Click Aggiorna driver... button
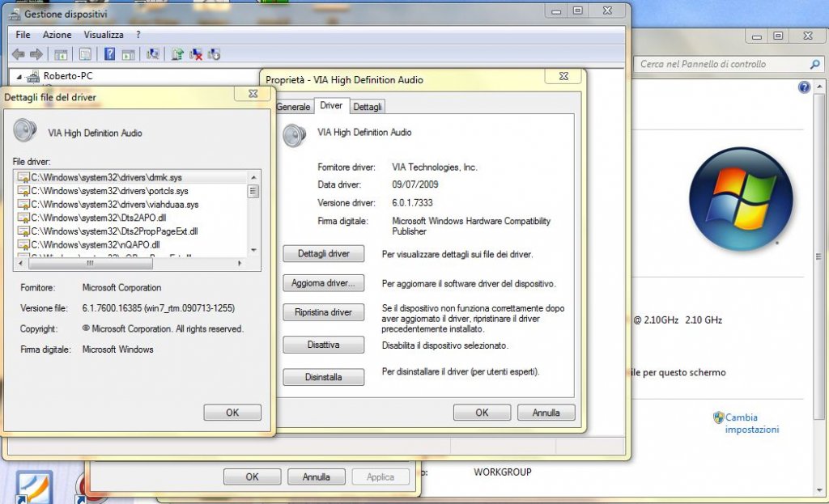Image resolution: width=829 pixels, height=504 pixels. pyautogui.click(x=324, y=283)
